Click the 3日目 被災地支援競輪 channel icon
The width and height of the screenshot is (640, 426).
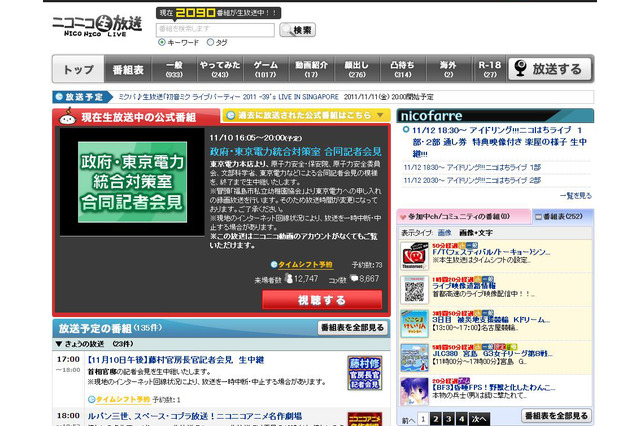414,324
